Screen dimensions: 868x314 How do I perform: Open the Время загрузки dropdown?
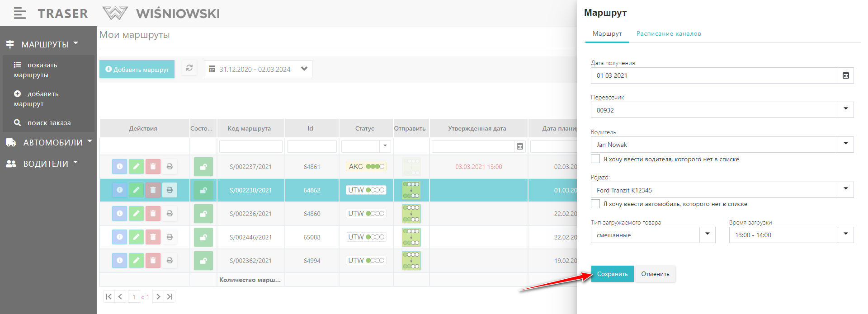[x=845, y=235]
